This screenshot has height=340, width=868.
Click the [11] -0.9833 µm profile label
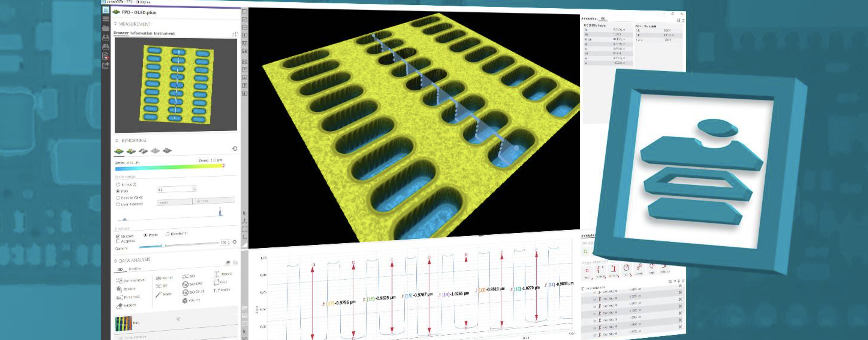pos(559,285)
